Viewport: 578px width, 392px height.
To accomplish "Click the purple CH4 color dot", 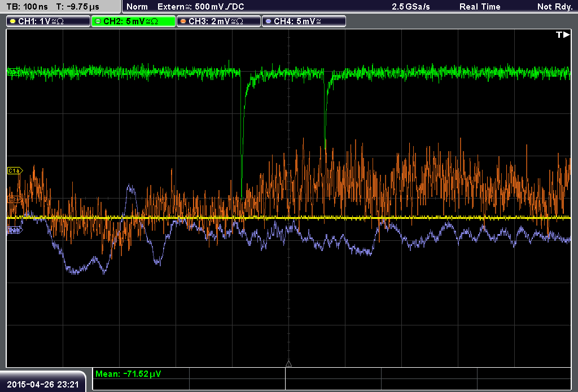I will 268,21.
